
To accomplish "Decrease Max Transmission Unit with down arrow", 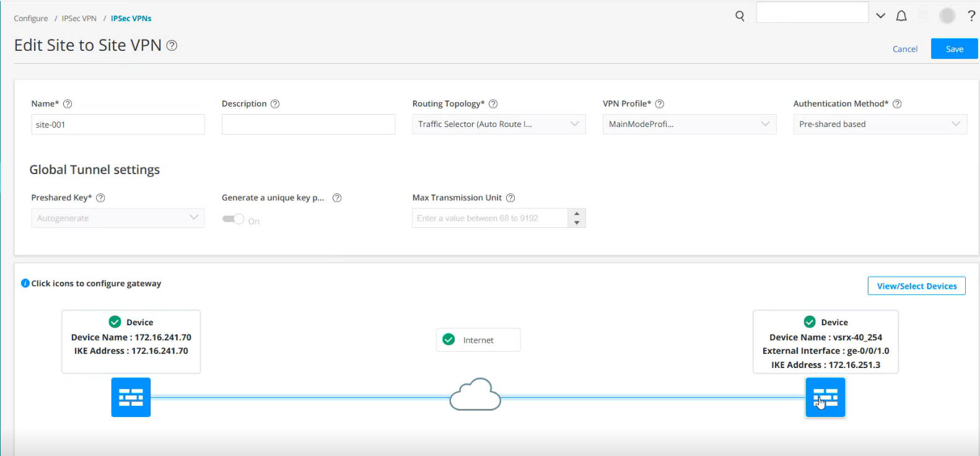I will [577, 222].
